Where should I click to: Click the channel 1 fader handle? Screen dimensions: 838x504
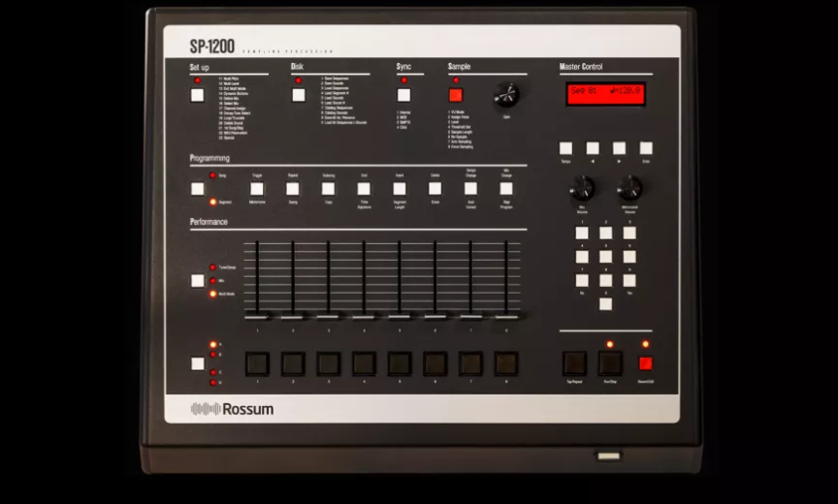pyautogui.click(x=257, y=315)
